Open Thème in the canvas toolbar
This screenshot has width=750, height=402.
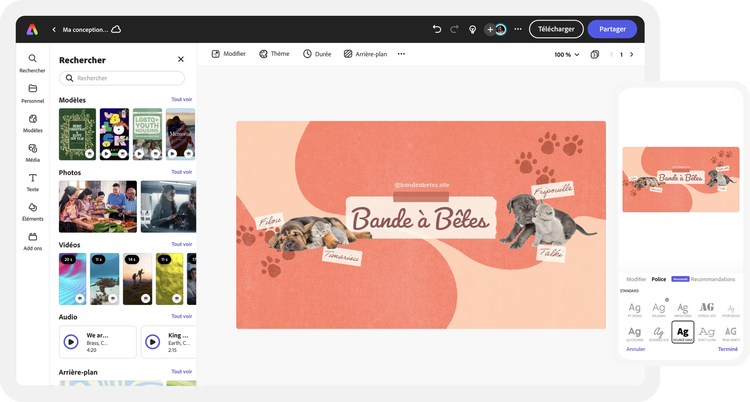(x=274, y=54)
